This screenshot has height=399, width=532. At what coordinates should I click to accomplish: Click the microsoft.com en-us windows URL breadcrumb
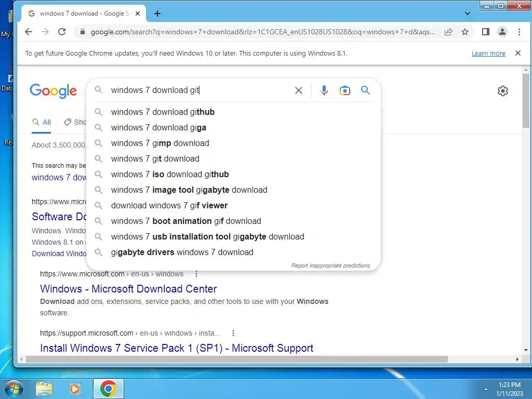(x=112, y=274)
